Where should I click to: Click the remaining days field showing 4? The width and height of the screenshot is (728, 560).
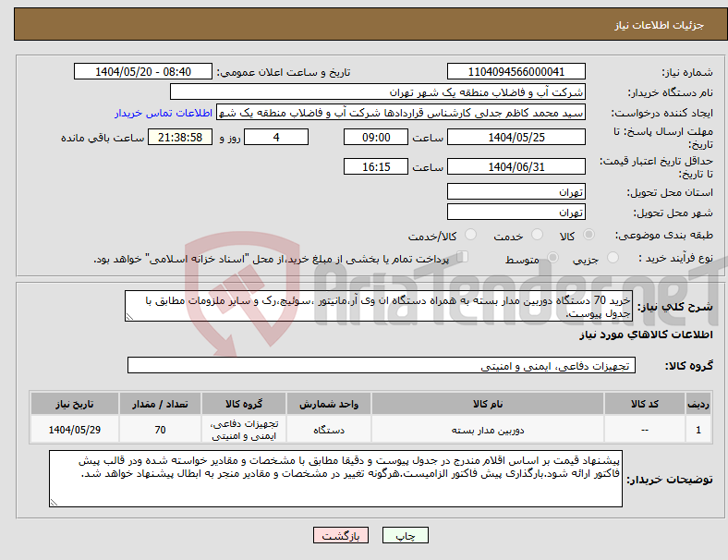point(276,138)
